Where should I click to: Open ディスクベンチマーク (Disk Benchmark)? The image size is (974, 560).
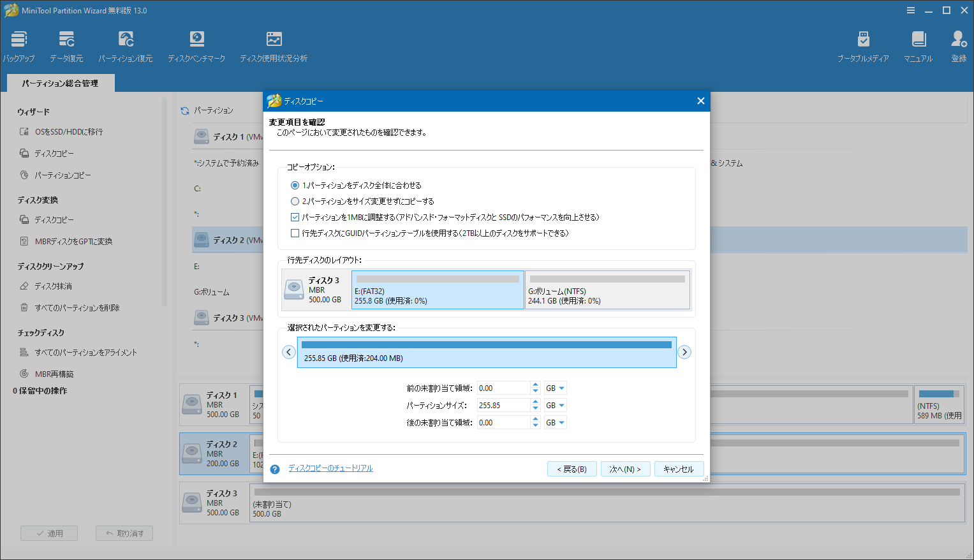(x=196, y=45)
